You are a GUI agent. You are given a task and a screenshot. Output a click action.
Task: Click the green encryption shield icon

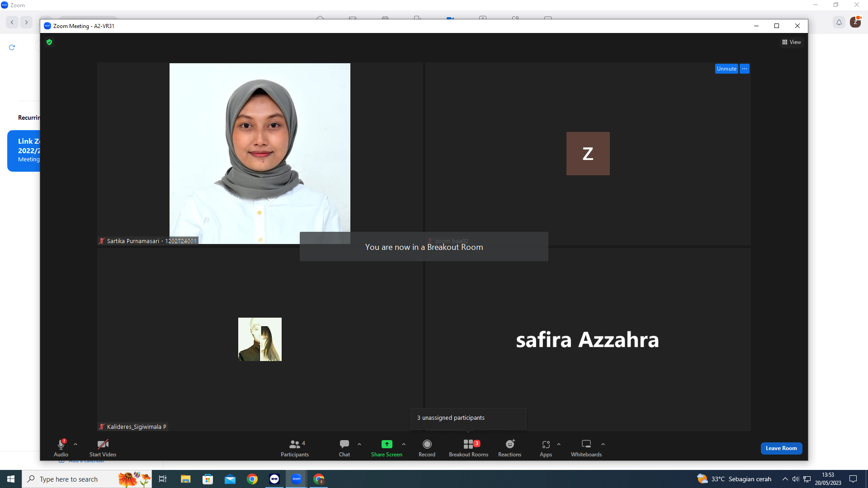(49, 42)
